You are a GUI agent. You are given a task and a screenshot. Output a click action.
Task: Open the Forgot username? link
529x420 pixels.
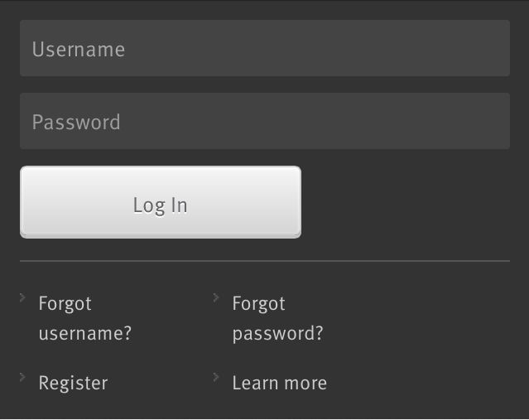click(85, 318)
